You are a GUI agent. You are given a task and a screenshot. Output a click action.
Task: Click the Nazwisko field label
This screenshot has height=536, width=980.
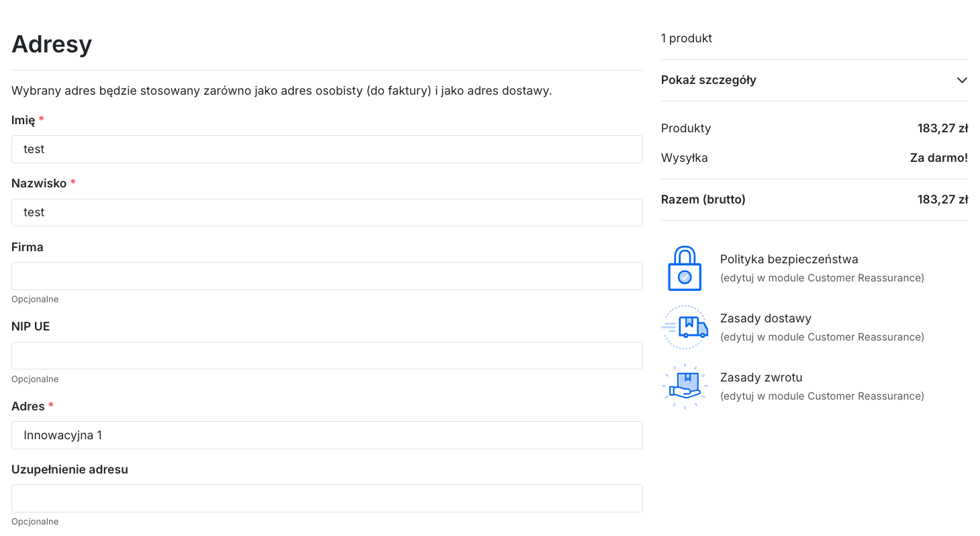[39, 183]
